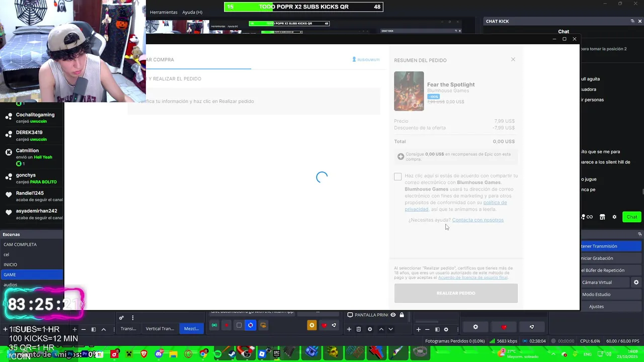Pop out the CHAT KICK dock
Image resolution: width=644 pixels, height=362 pixels.
632,21
